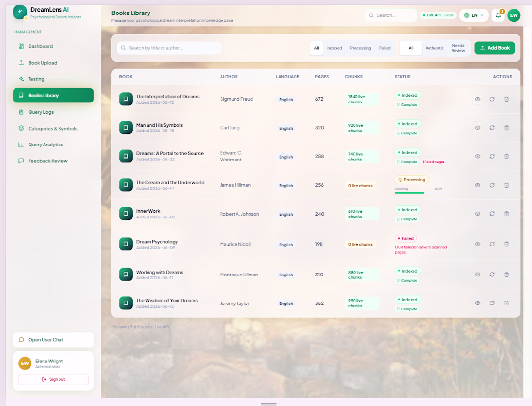Click book icon beside Inner Work
This screenshot has width=532, height=406.
click(x=126, y=214)
